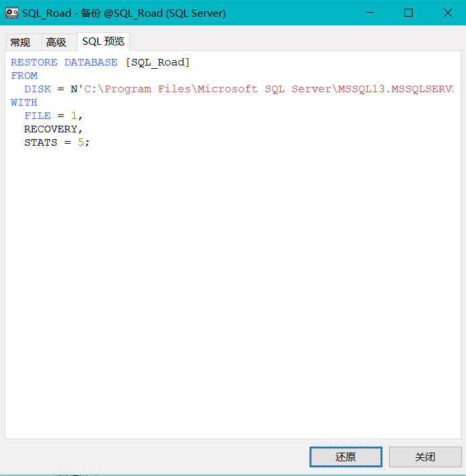The height and width of the screenshot is (476, 466).
Task: Click the FROM keyword line
Action: point(24,76)
